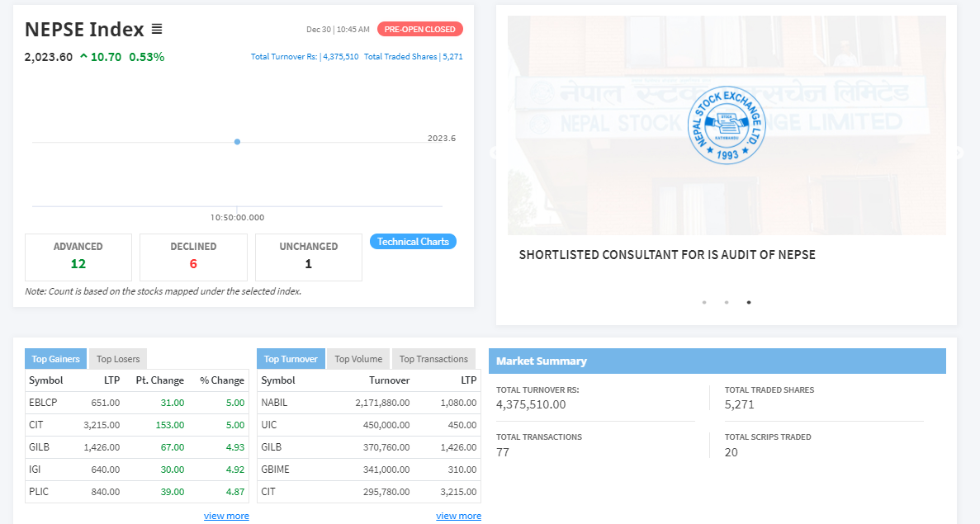Select the Unchanged count box showing 1
Screen dimensions: 980x524
click(308, 257)
